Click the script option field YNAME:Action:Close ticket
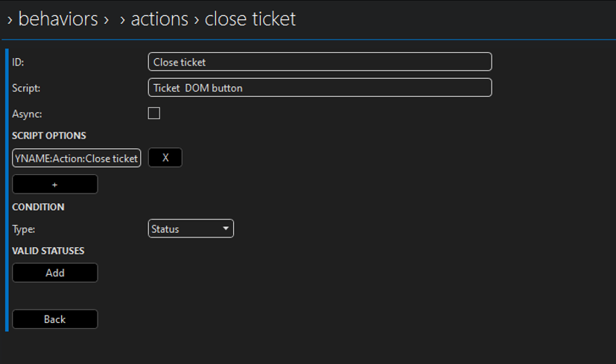616x364 pixels. tap(77, 158)
